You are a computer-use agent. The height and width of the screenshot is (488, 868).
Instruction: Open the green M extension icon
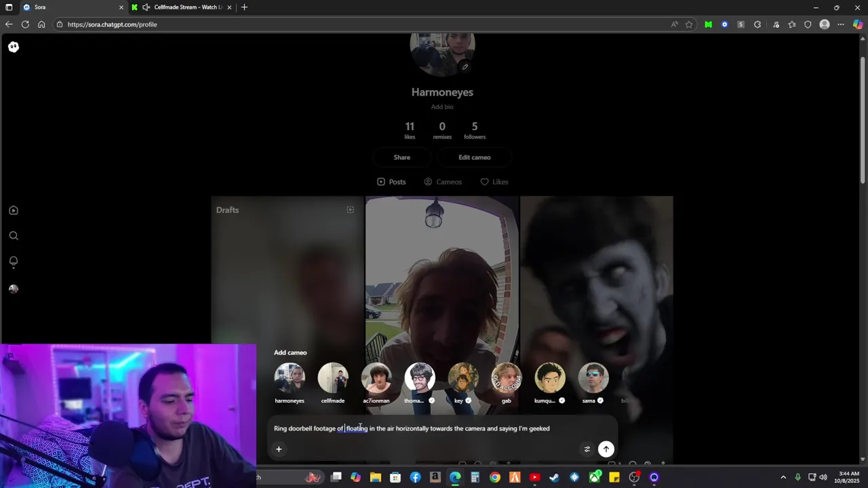coord(709,24)
